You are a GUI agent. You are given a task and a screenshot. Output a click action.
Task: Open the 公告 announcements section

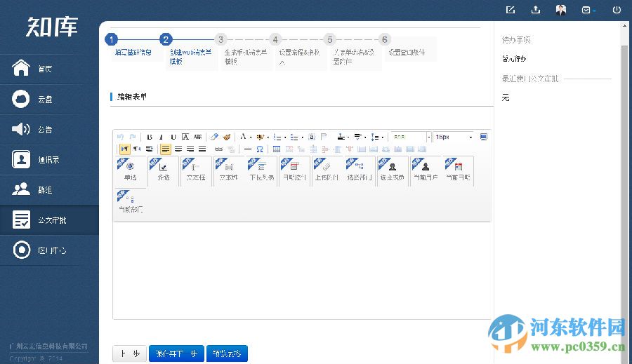point(49,129)
